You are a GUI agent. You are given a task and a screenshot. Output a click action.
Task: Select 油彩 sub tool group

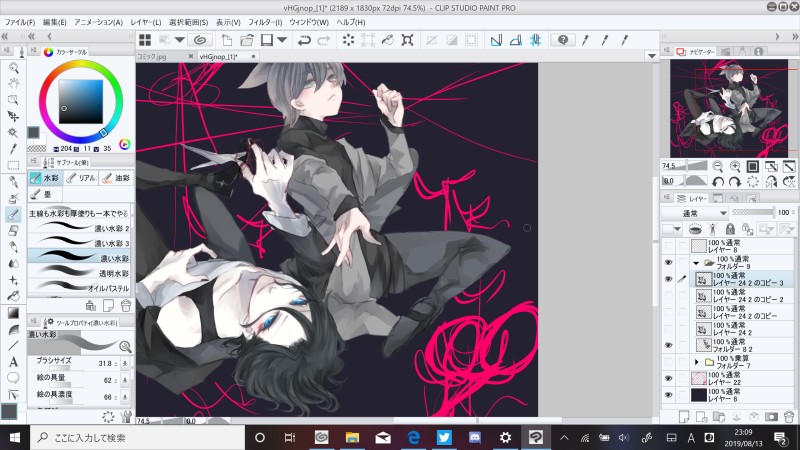(x=116, y=178)
